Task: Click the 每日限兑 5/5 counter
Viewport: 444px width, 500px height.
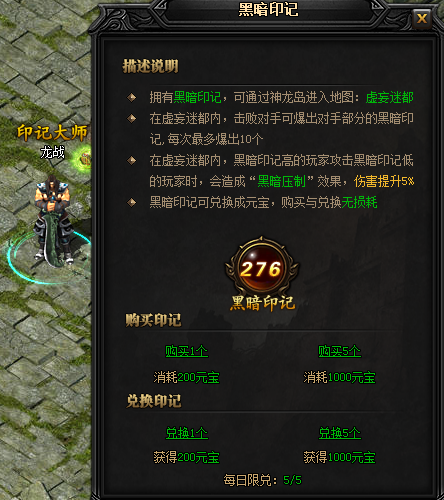Action: (263, 480)
